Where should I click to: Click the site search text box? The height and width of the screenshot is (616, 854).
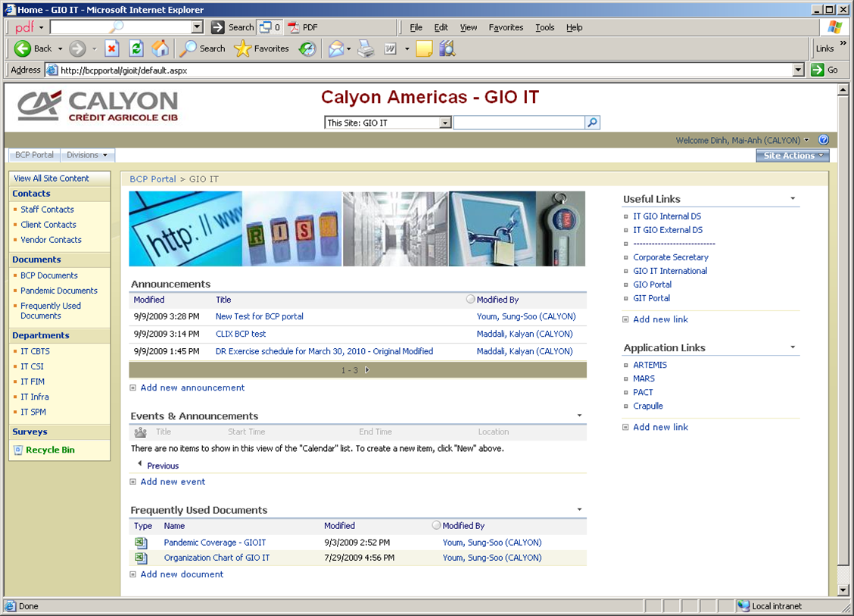(519, 123)
